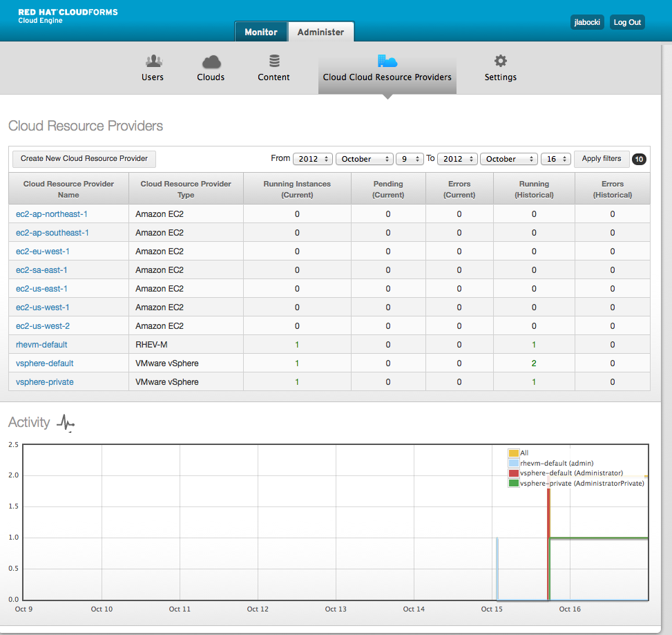Click the Log Out button
This screenshot has width=672, height=635.
pyautogui.click(x=627, y=22)
